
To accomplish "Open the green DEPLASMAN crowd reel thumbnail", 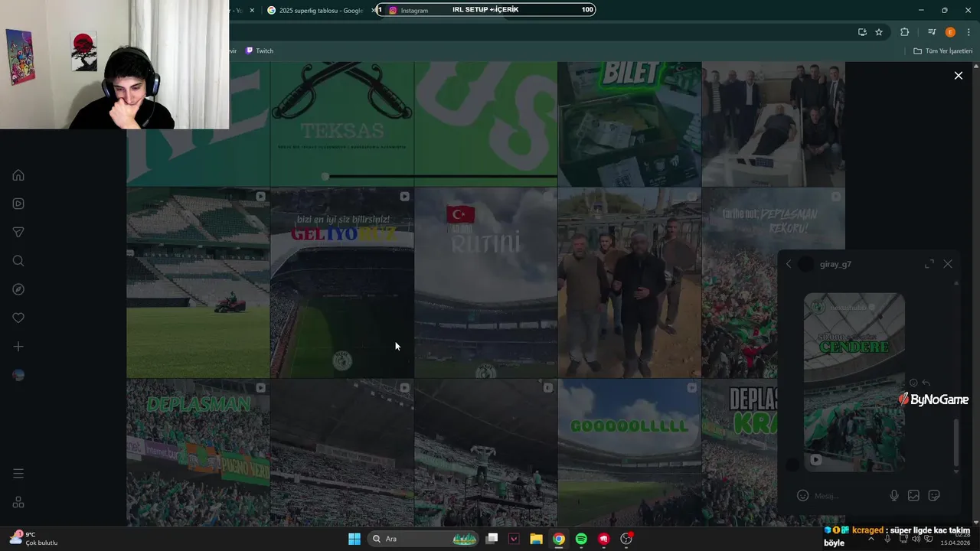I will point(198,452).
